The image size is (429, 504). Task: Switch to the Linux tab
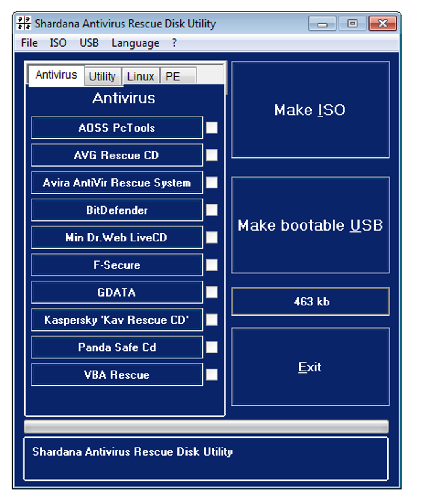tap(140, 77)
